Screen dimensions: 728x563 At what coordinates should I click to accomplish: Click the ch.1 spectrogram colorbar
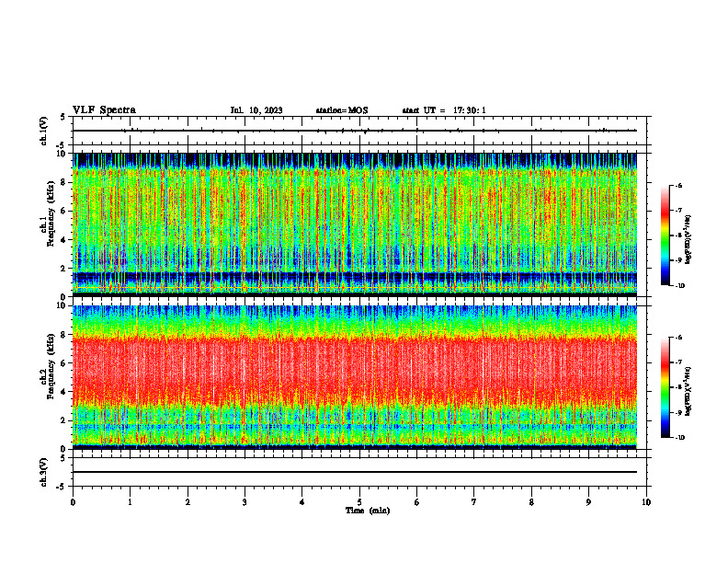click(x=665, y=236)
